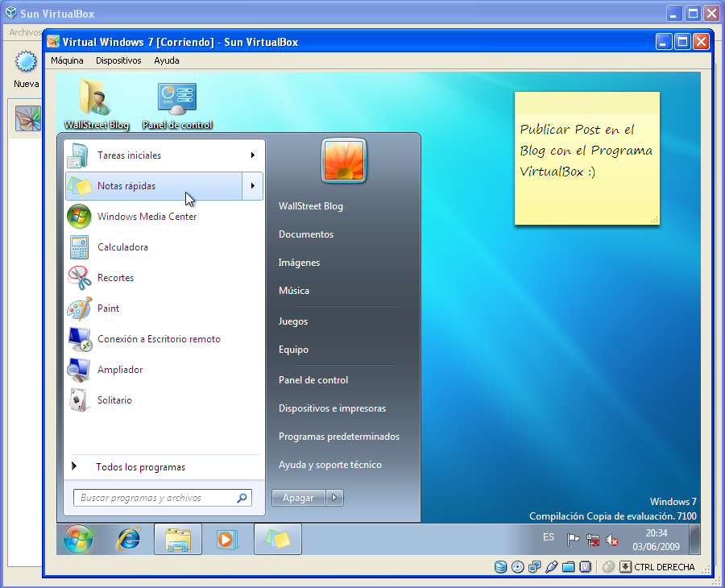Click the keyboard capture arrow status icon
This screenshot has width=725, height=588.
[625, 567]
